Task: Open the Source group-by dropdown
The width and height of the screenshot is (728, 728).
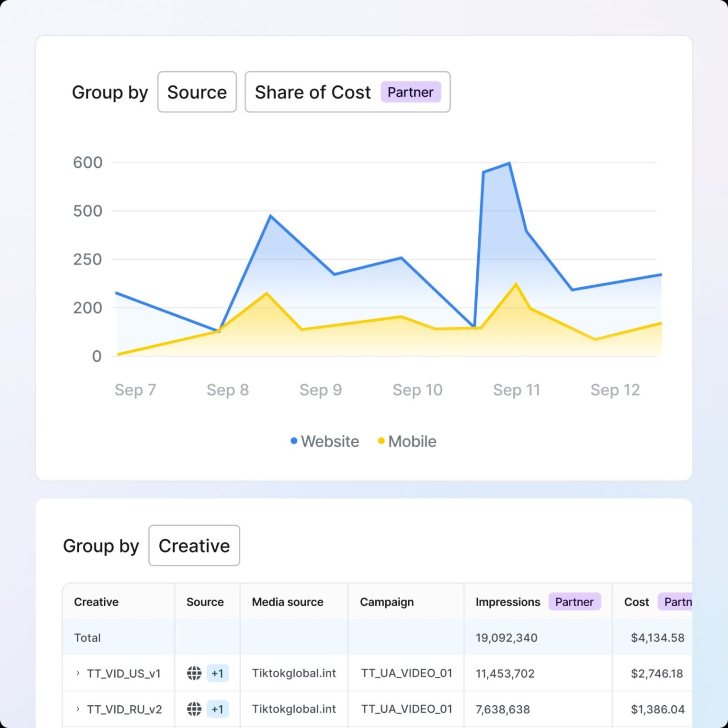Action: click(x=197, y=92)
